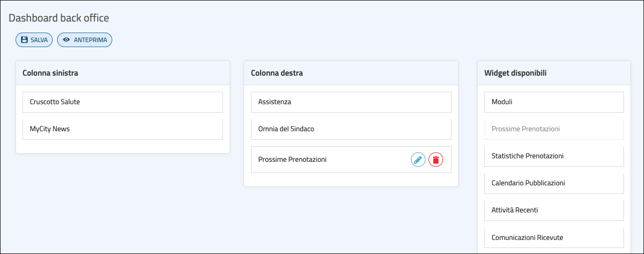Click the Assistenza widget row
Screen dimensions: 644x254
351,102
